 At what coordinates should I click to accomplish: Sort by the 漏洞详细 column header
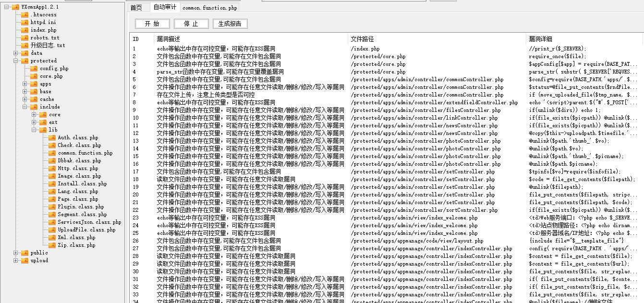(x=585, y=39)
